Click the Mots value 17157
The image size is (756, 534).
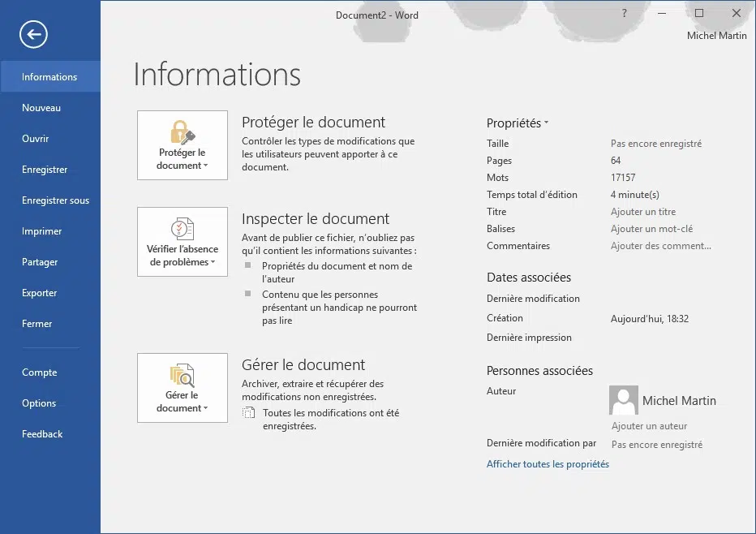pyautogui.click(x=623, y=178)
